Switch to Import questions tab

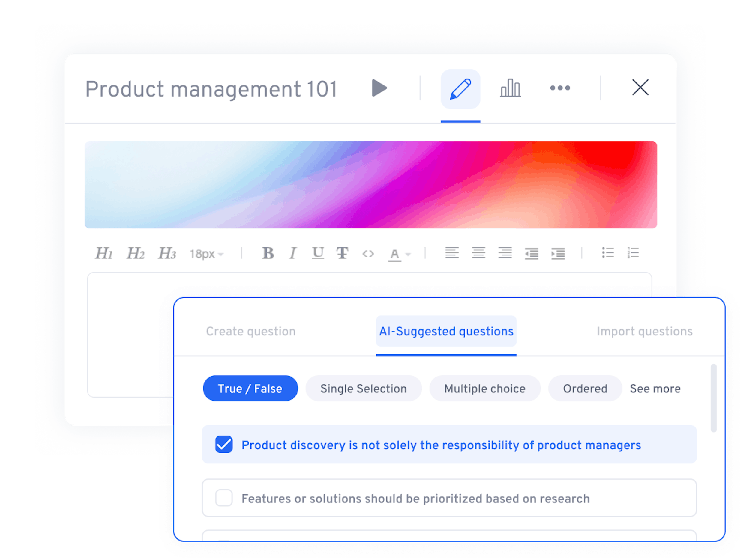tap(644, 332)
